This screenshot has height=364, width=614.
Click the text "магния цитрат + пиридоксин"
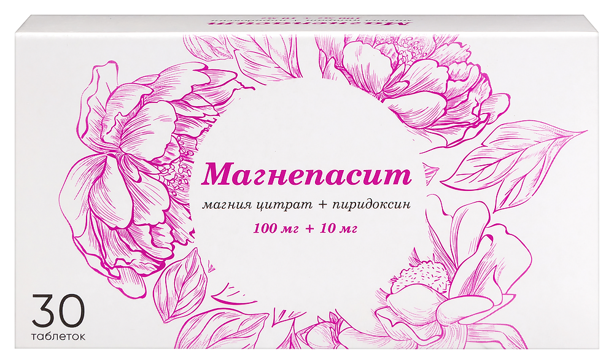(x=306, y=205)
